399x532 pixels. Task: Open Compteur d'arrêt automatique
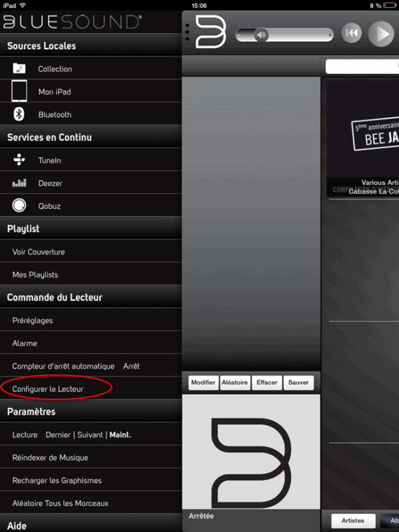point(91,366)
